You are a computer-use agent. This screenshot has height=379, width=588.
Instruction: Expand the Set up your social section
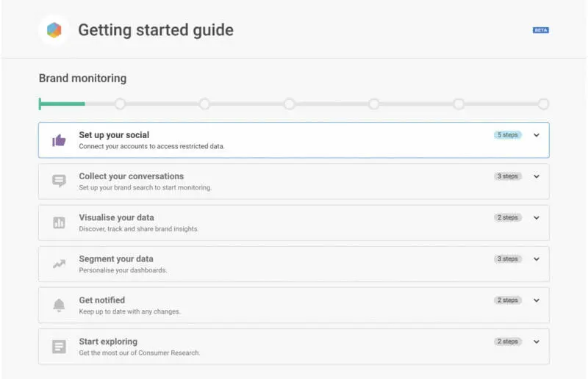pyautogui.click(x=537, y=135)
